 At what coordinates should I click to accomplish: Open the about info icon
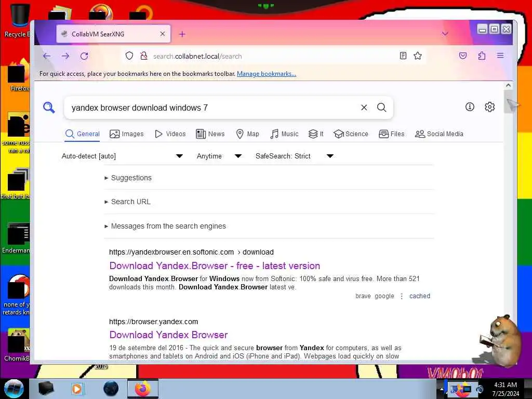(470, 107)
